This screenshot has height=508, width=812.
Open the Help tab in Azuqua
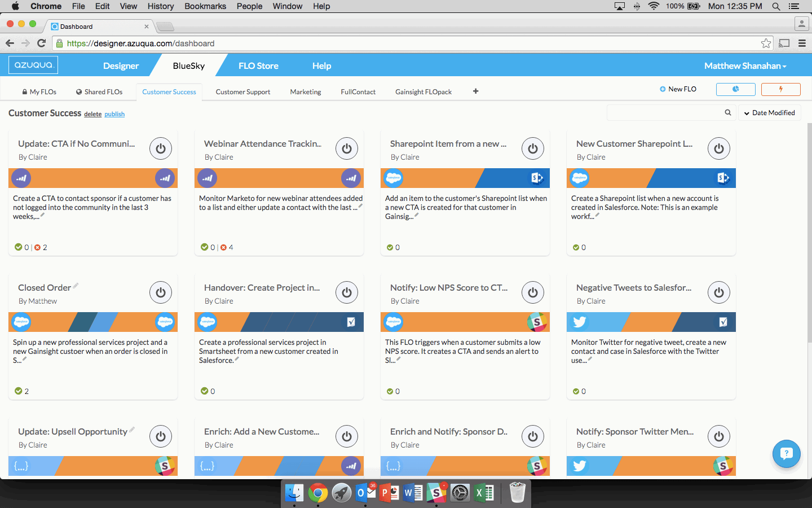321,65
